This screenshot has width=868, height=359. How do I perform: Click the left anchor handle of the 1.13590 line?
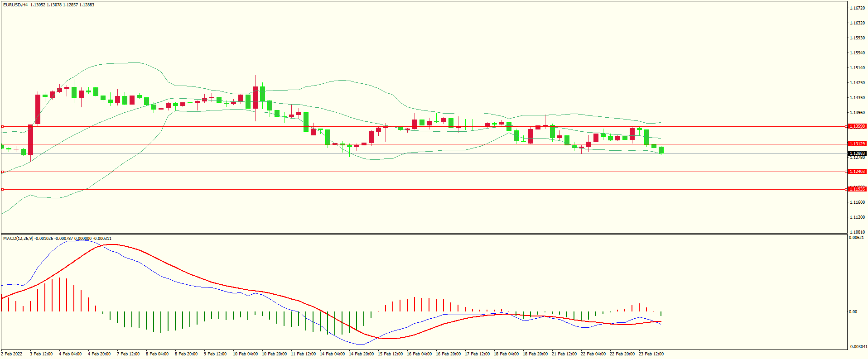2,126
